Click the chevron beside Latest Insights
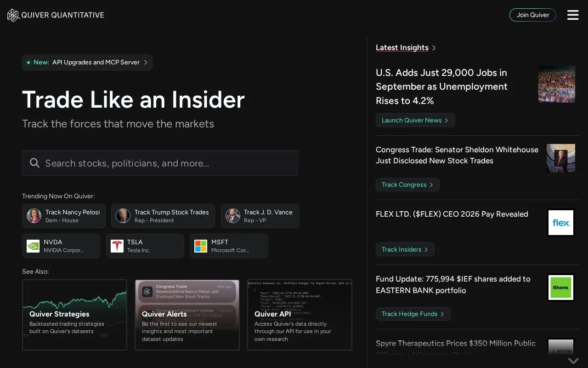 click(434, 48)
